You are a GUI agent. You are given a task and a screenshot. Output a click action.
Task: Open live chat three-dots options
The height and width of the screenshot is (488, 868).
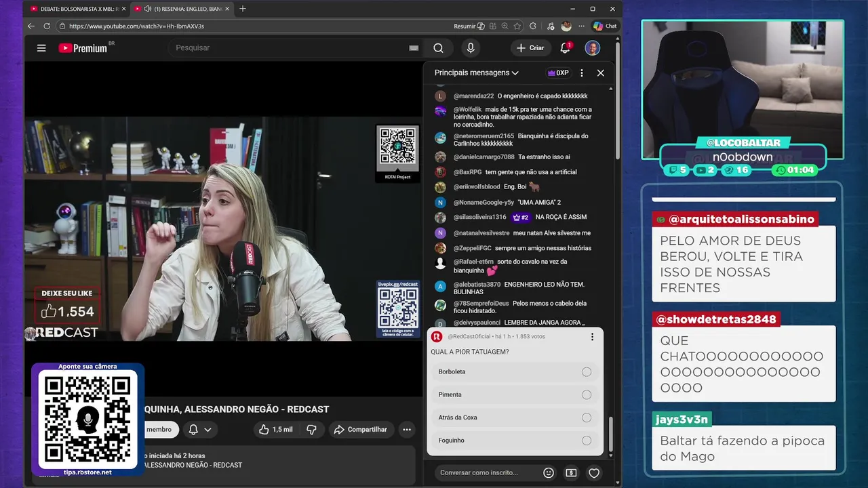coord(582,73)
